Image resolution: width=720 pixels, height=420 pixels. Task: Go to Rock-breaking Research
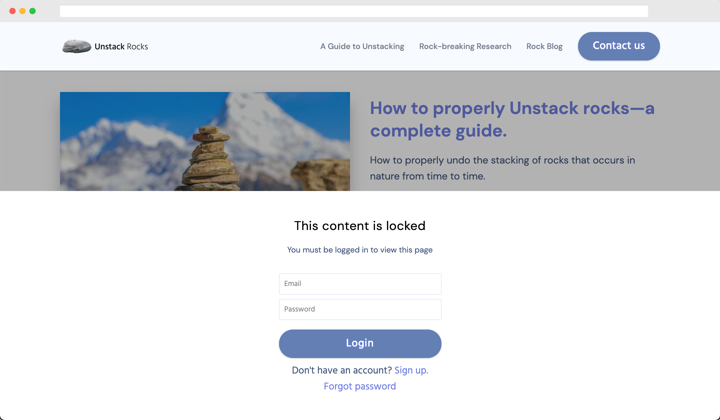(465, 46)
